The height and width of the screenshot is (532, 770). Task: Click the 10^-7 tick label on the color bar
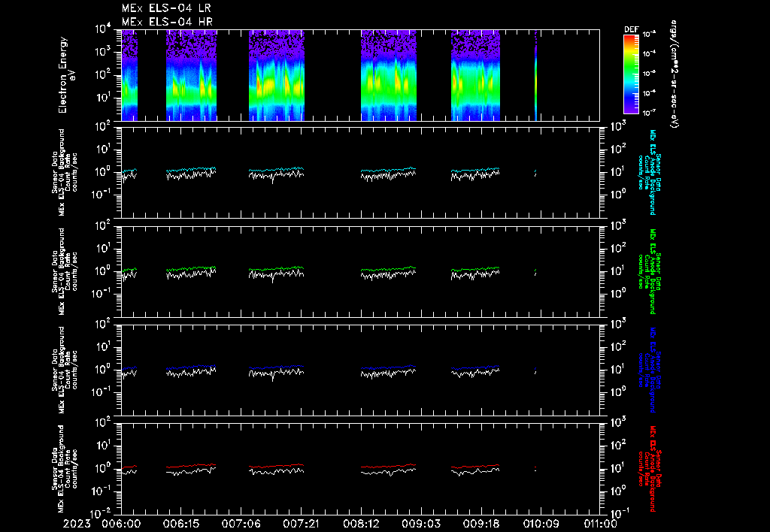[x=650, y=113]
